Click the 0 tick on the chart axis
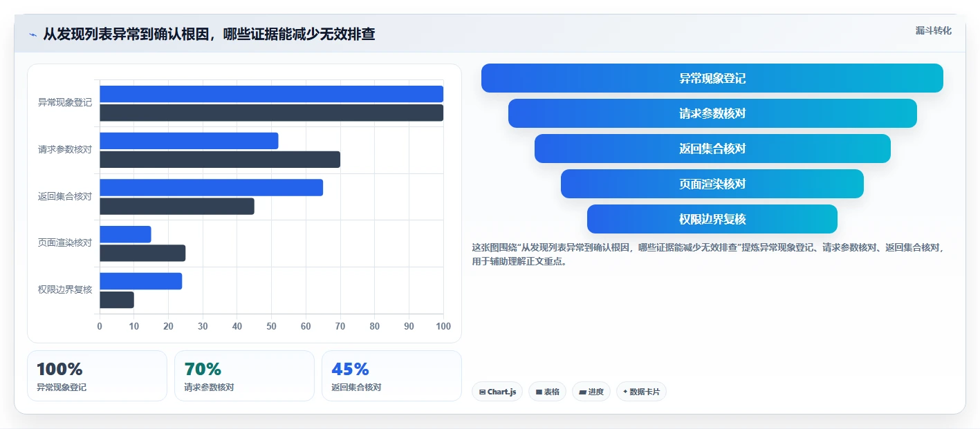Viewport: 980px width, 429px height. 100,326
